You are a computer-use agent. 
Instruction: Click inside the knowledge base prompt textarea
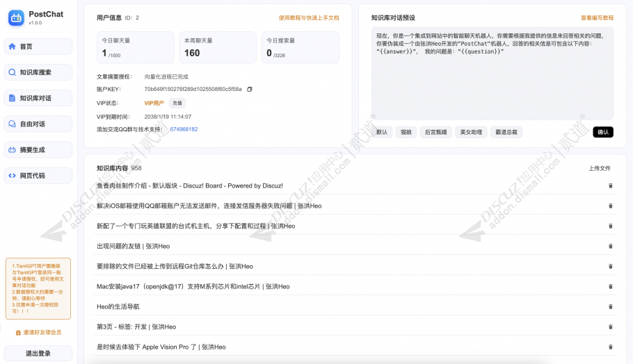point(492,74)
